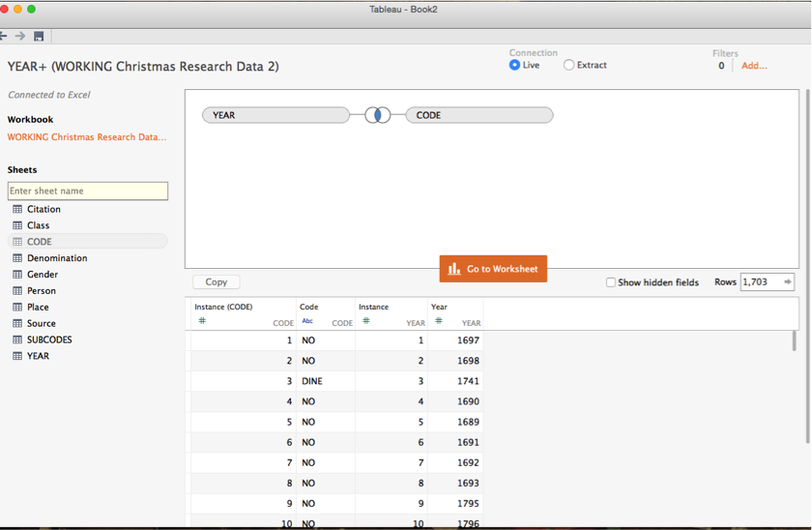Screen dimensions: 812x530
Task: Click the Instance (CODE) column header
Action: [244, 314]
